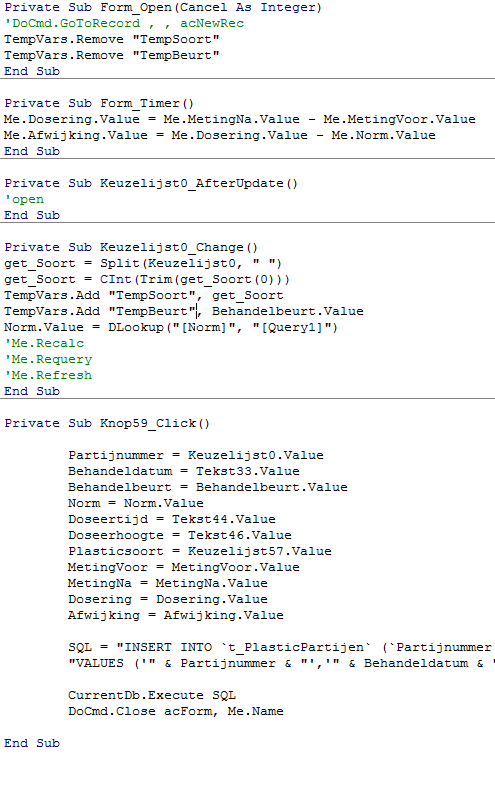
Task: Click the Partijnummer = Keuzelijst0.Value line
Action: pyautogui.click(x=196, y=455)
